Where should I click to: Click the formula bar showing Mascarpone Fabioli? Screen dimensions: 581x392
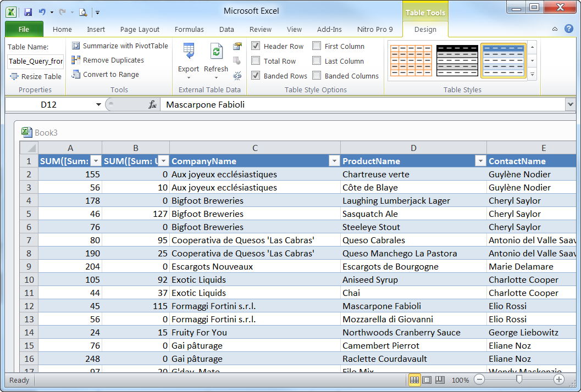(x=362, y=105)
